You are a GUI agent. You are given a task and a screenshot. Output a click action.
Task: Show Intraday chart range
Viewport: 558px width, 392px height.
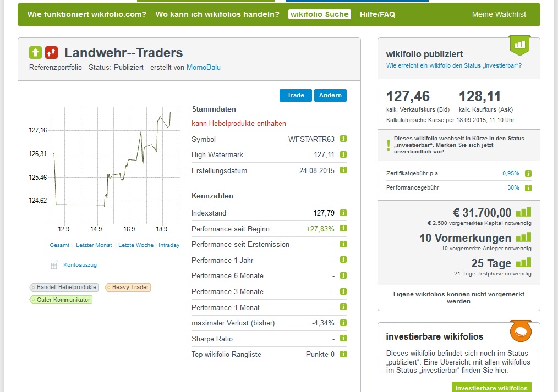(169, 245)
